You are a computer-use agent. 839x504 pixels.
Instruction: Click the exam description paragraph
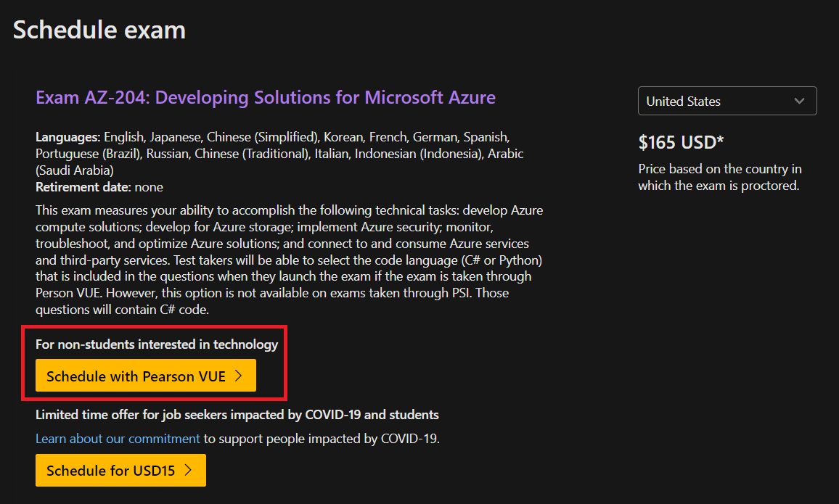pyautogui.click(x=290, y=260)
